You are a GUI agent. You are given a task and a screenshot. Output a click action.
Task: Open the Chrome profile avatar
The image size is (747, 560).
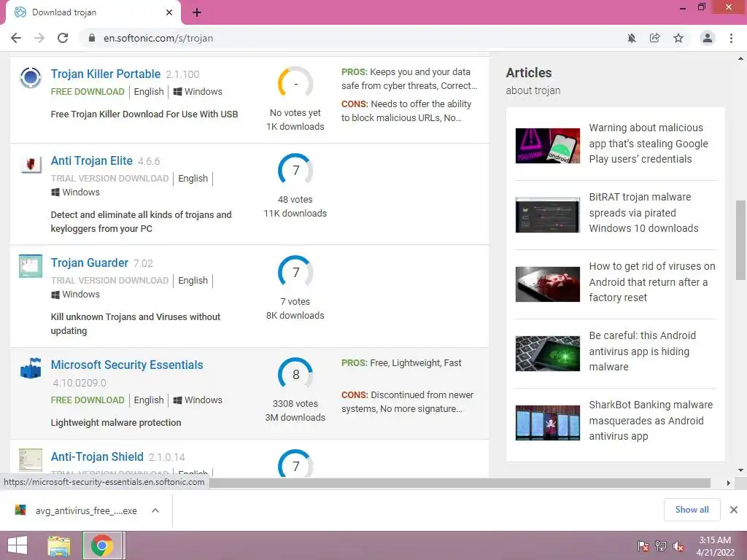click(708, 38)
